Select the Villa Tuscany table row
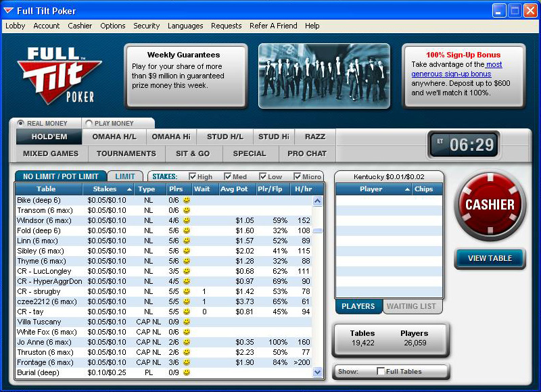Screen dimensions: 541x392 pos(164,322)
